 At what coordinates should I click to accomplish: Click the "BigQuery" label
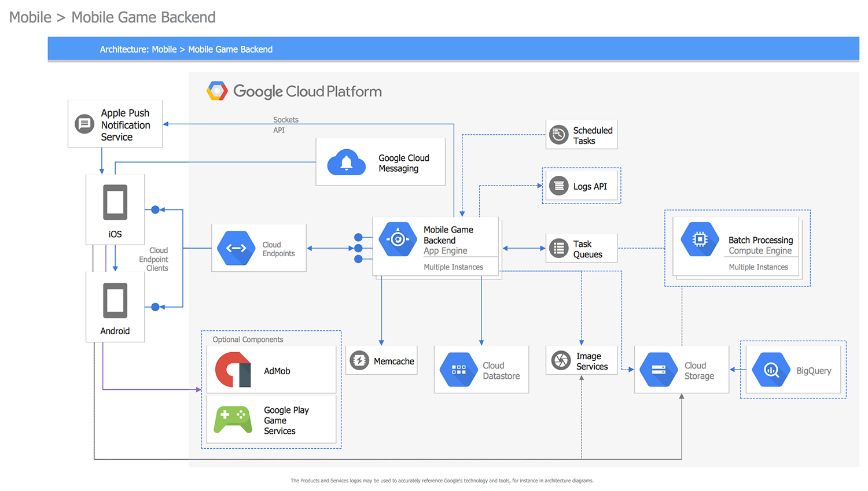[814, 371]
